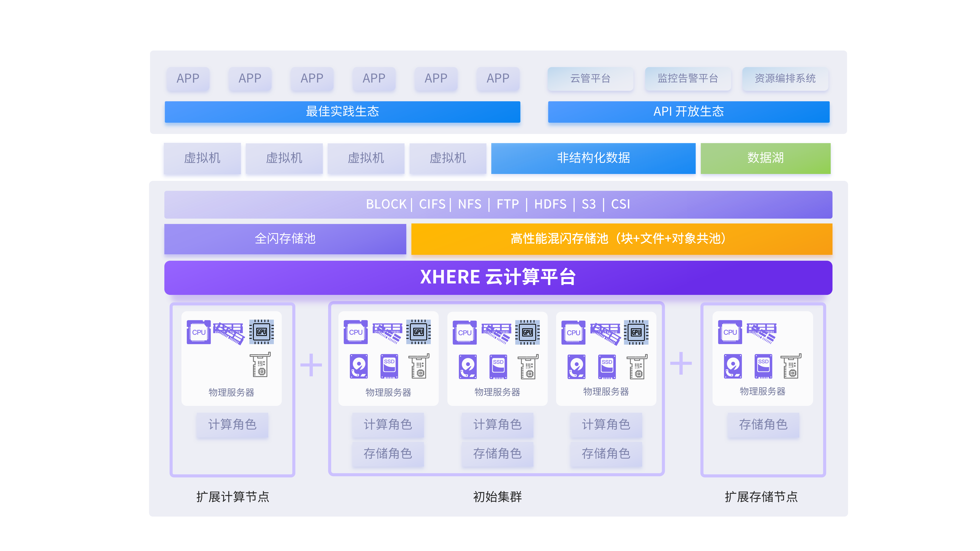Click 计算角色 under 扩展计算节点 server
980x551 pixels.
point(232,425)
